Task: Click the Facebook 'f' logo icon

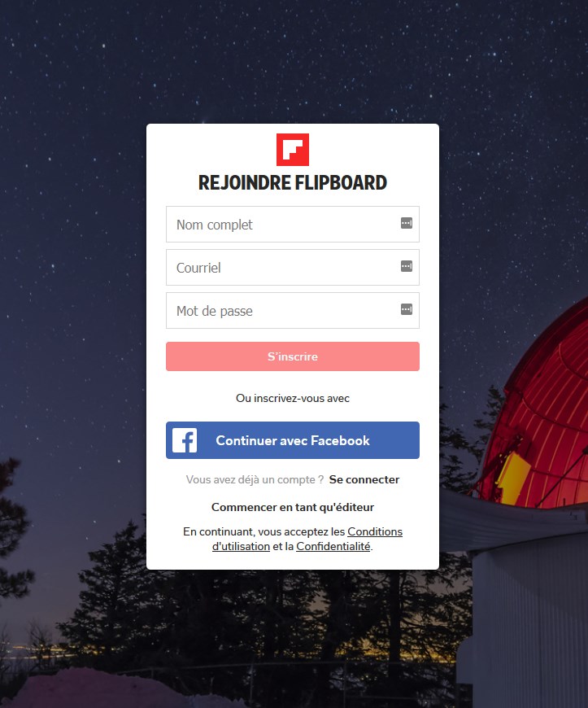Action: coord(185,440)
